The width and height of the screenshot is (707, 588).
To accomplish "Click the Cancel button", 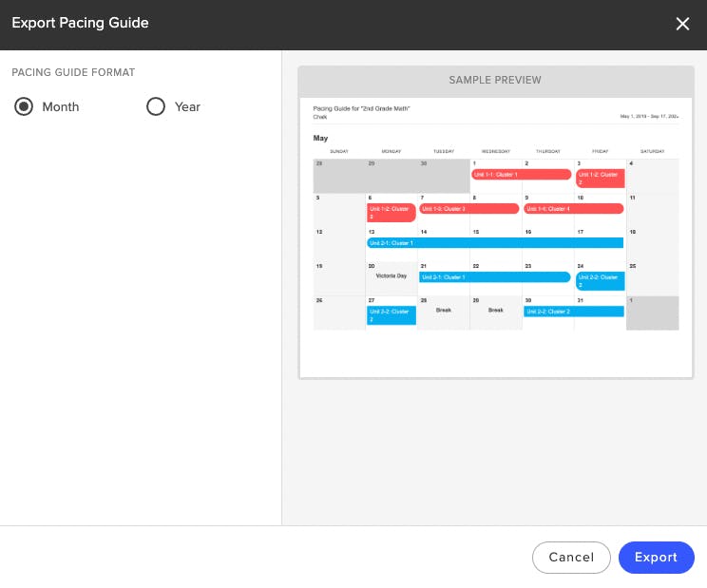I will pos(571,558).
